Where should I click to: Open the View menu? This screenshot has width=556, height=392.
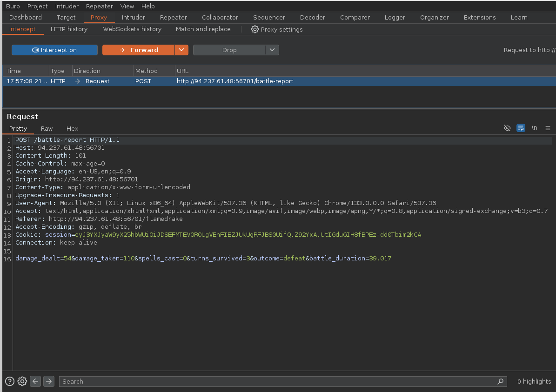coord(127,6)
